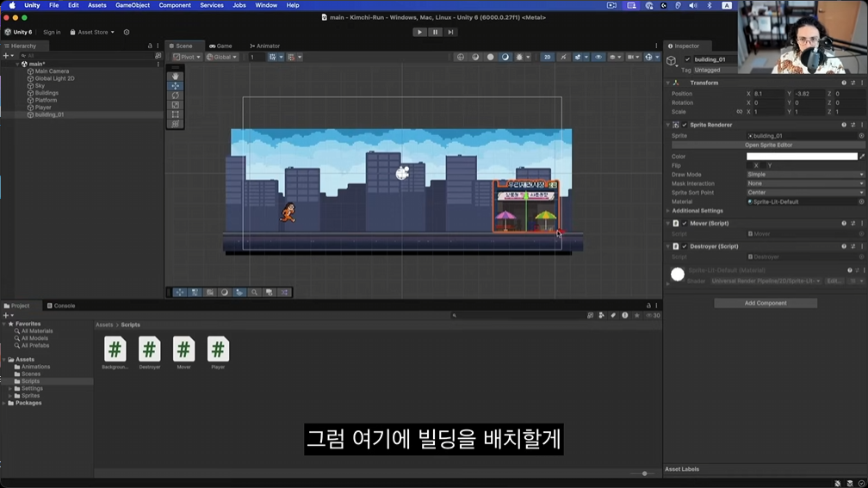
Task: Select the Hand view tool
Action: point(176,77)
